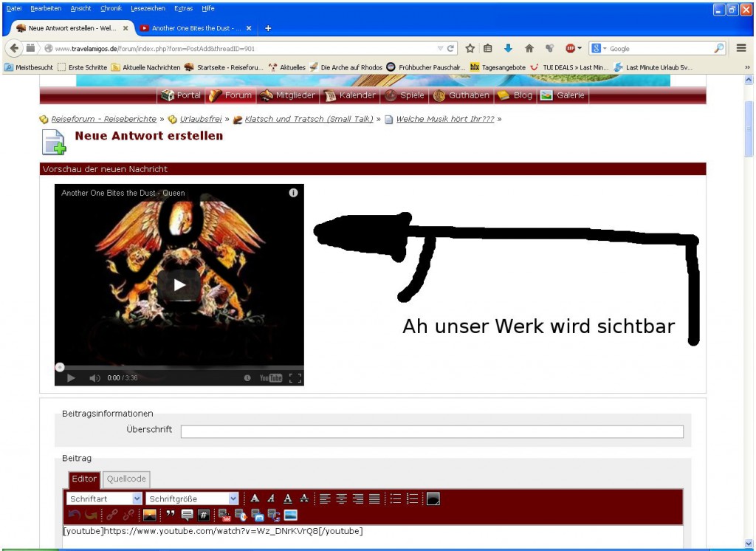
Task: Click the insert link chain icon
Action: (112, 515)
